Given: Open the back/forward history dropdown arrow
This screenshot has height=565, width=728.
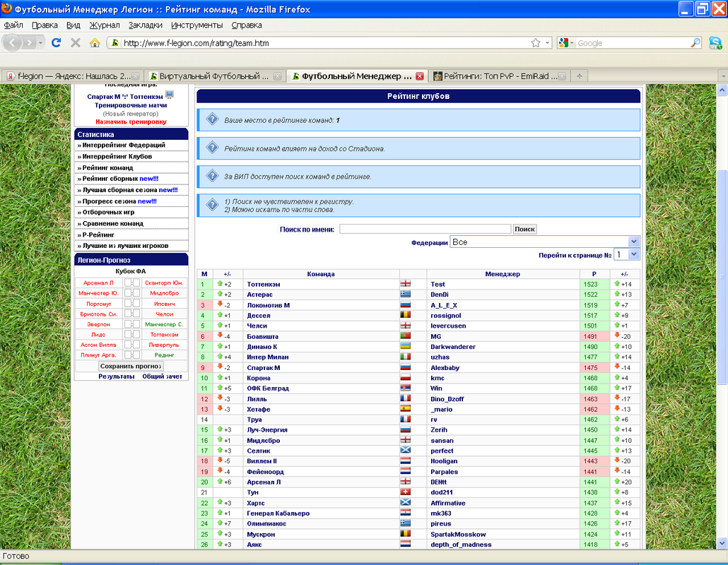Looking at the screenshot, I should pyautogui.click(x=40, y=43).
